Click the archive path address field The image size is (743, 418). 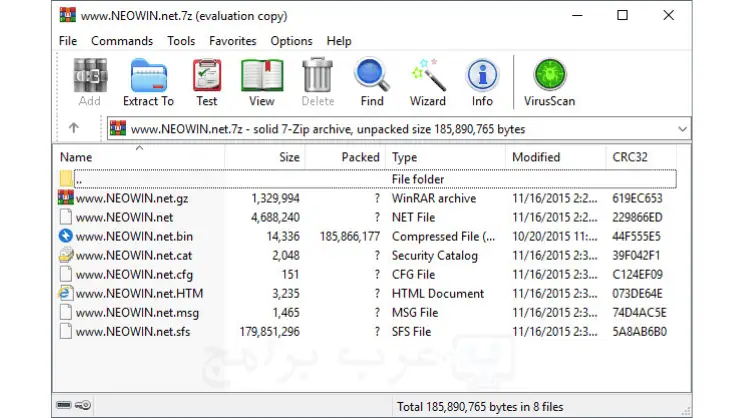tap(399, 129)
